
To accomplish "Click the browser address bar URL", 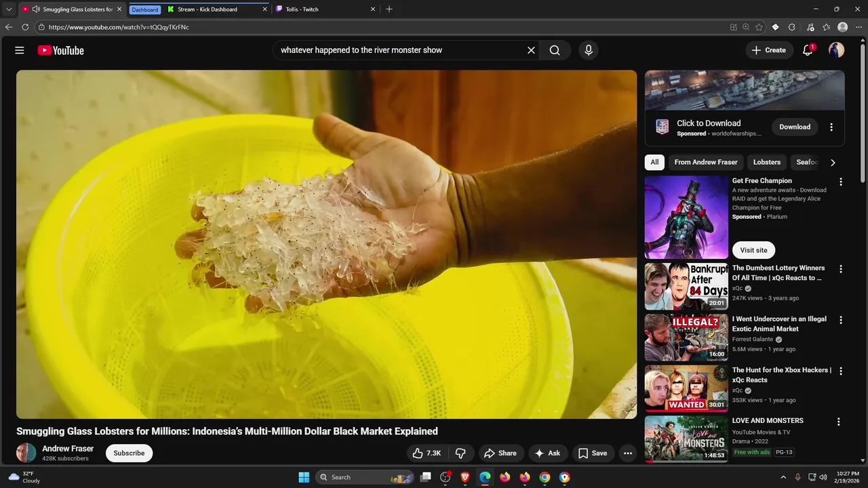I will point(119,27).
